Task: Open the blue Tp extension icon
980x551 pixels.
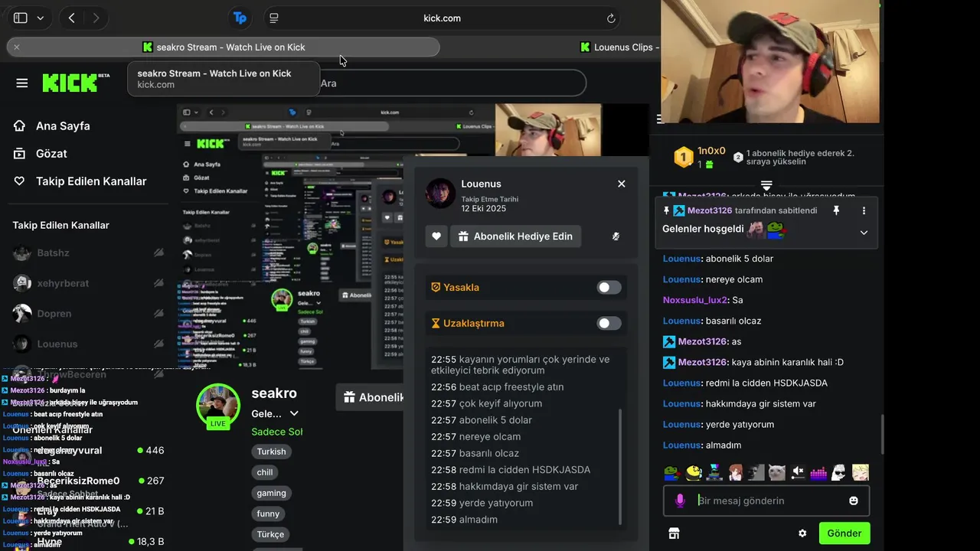Action: [240, 18]
